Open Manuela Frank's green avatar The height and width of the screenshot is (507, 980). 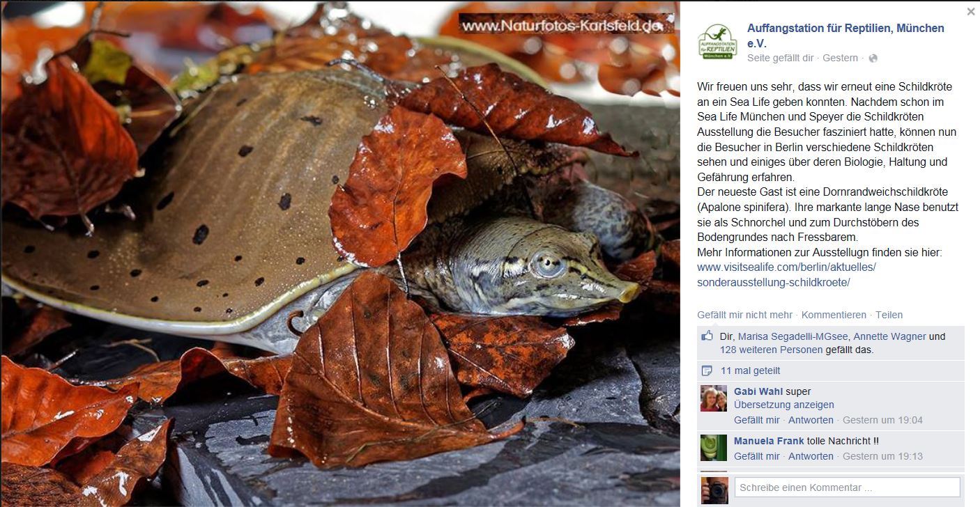(x=714, y=448)
